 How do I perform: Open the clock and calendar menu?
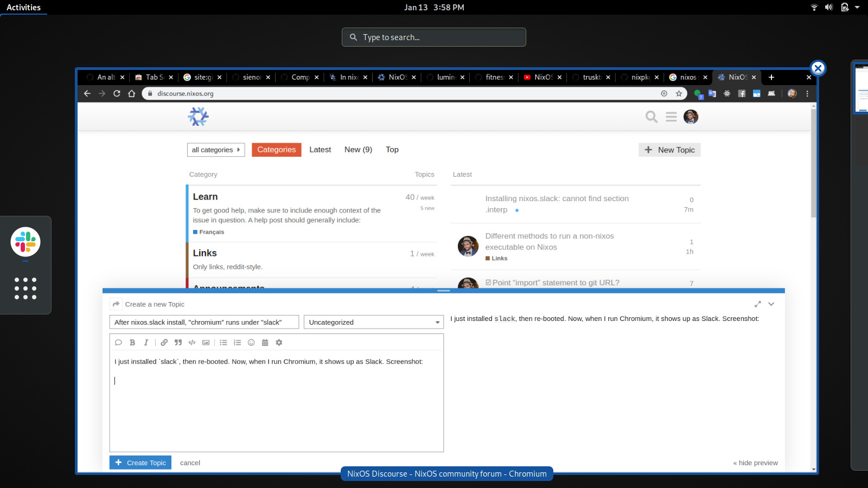pyautogui.click(x=434, y=7)
